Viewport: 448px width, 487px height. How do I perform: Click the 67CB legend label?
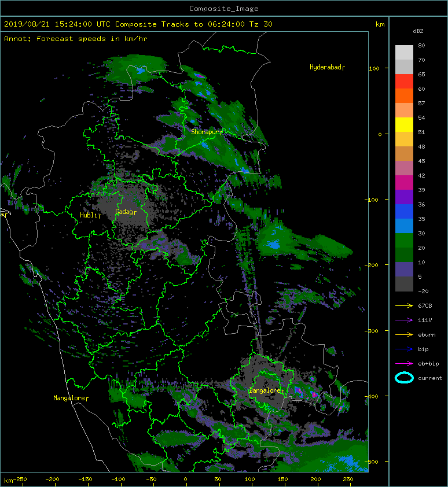[425, 306]
